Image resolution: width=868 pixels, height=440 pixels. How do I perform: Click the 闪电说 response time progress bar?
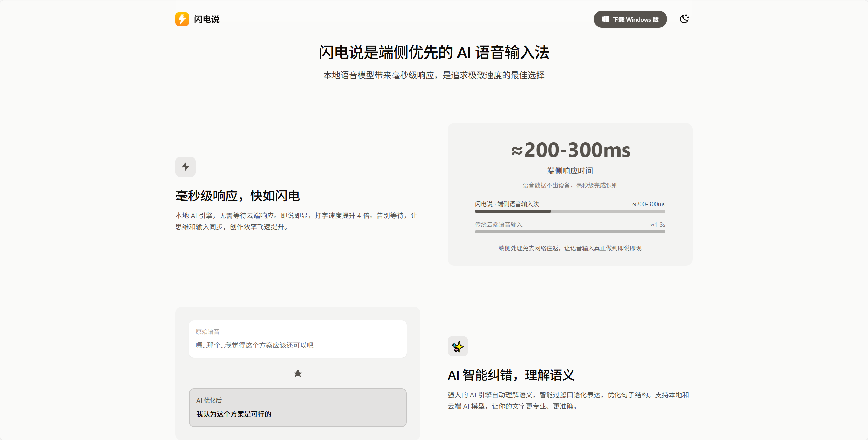(570, 211)
